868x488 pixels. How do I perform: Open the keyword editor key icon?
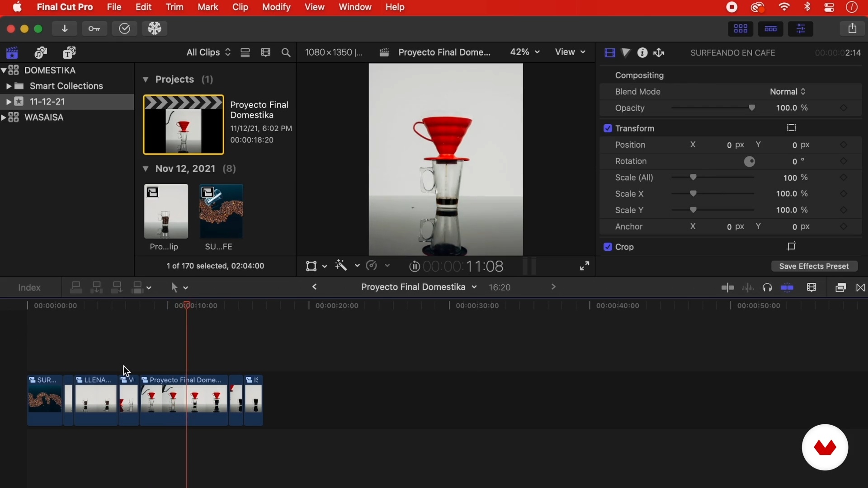(x=94, y=28)
